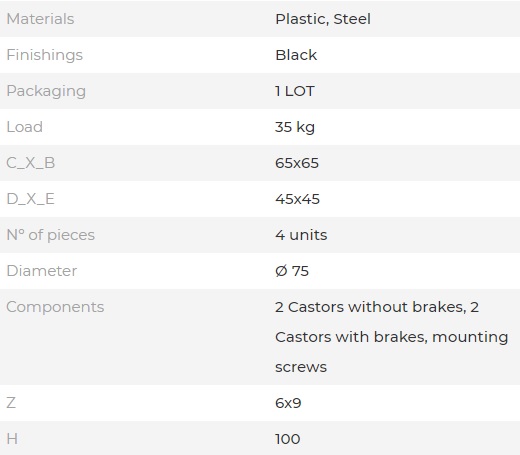This screenshot has height=455, width=520.
Task: Select the Ø 75 diameter value
Action: click(292, 271)
